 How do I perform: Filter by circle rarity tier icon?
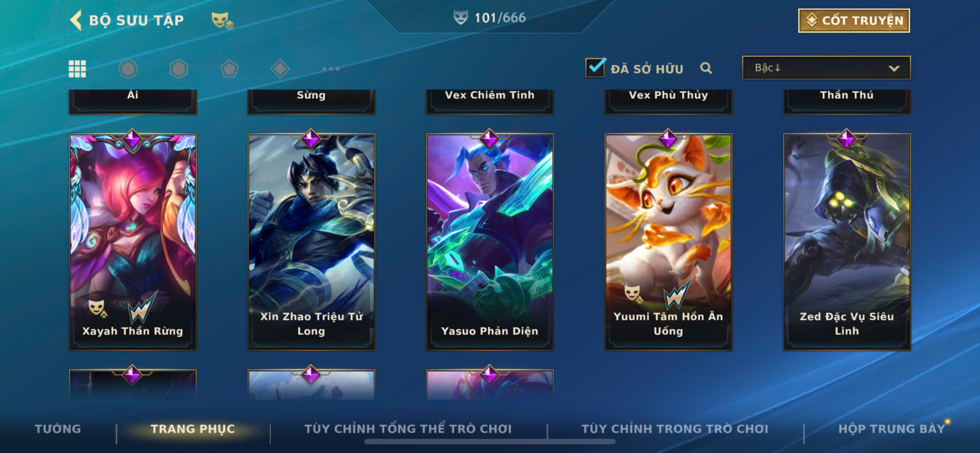point(128,69)
